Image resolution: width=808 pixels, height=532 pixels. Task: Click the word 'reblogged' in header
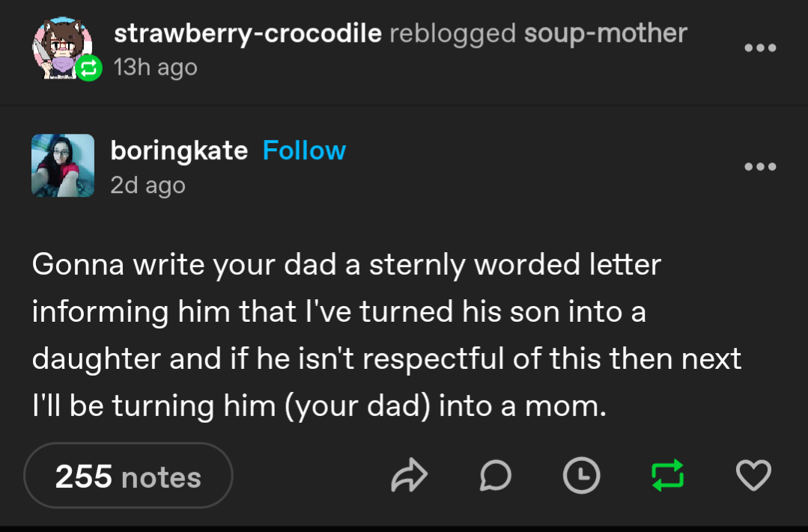tap(453, 34)
